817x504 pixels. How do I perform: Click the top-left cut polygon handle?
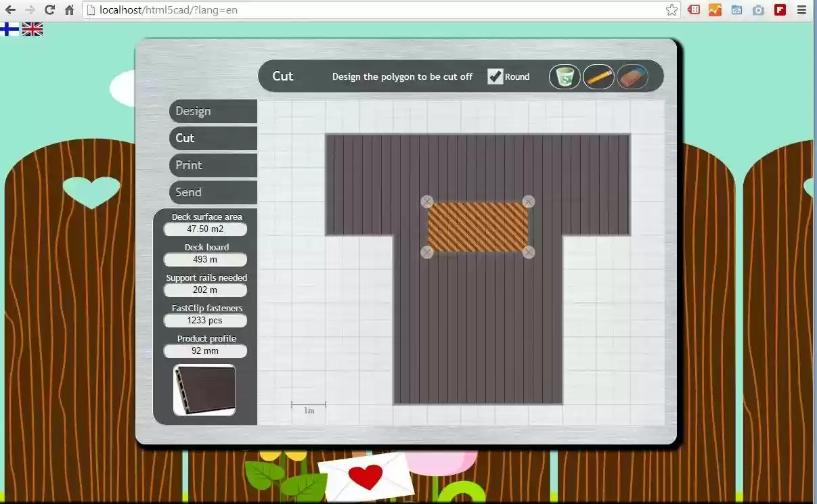point(427,202)
